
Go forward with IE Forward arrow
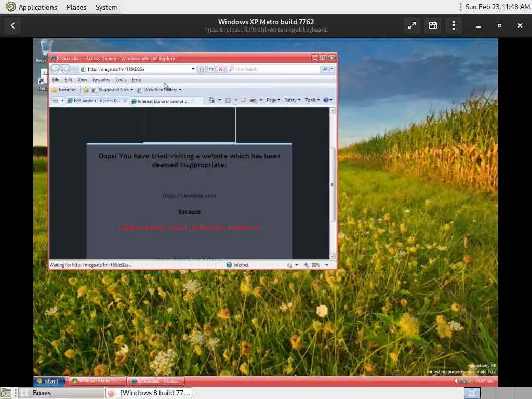[65, 69]
